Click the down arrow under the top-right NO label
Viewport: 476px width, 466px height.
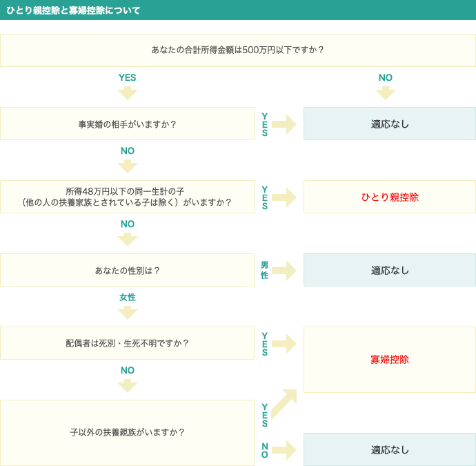pos(385,93)
